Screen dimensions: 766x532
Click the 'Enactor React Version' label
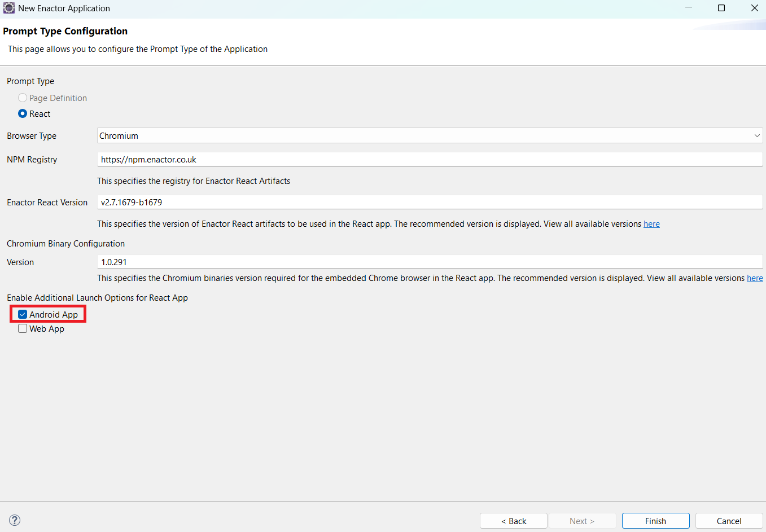47,202
